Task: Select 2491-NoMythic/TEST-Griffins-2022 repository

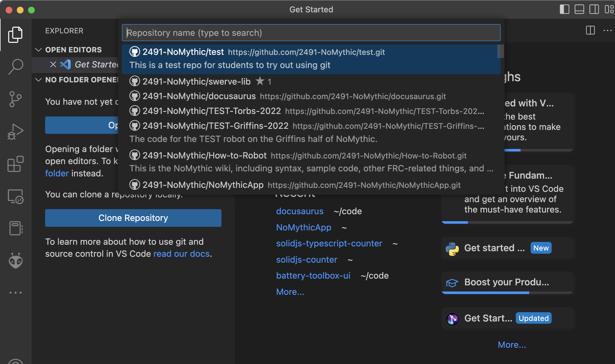Action: pos(216,126)
